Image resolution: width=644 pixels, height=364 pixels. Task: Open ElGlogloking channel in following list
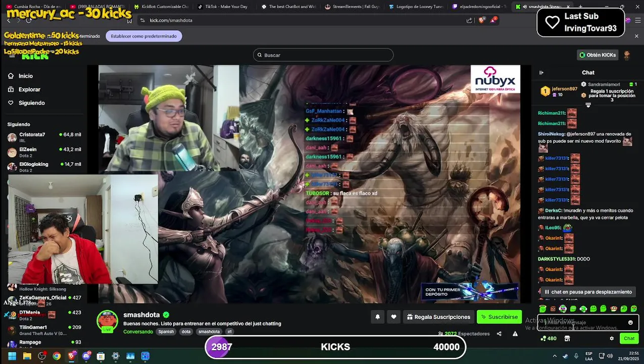point(44,166)
